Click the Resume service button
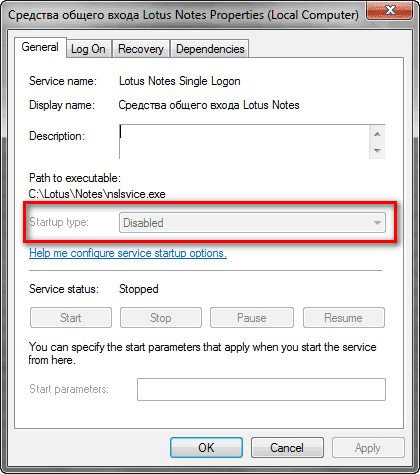 (344, 318)
